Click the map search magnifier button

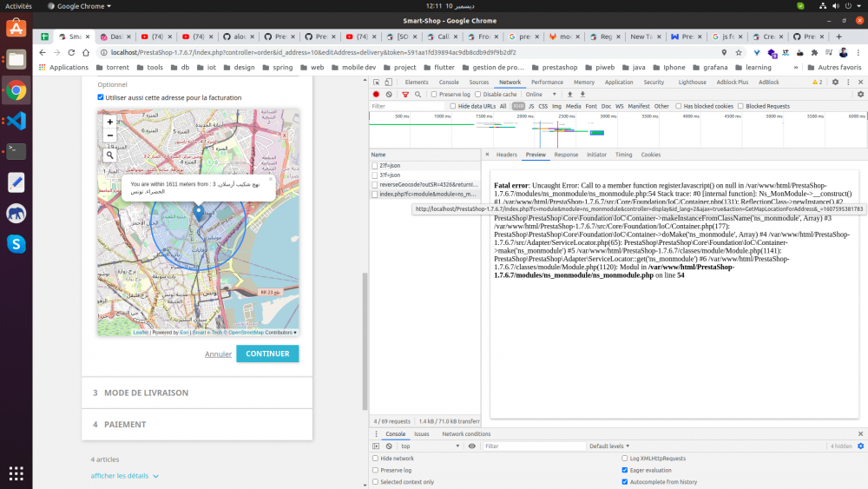coord(109,155)
